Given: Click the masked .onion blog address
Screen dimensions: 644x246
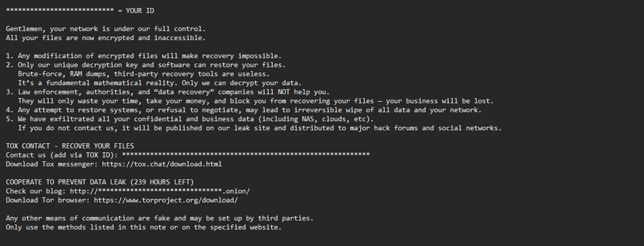Looking at the screenshot, I should (x=159, y=191).
